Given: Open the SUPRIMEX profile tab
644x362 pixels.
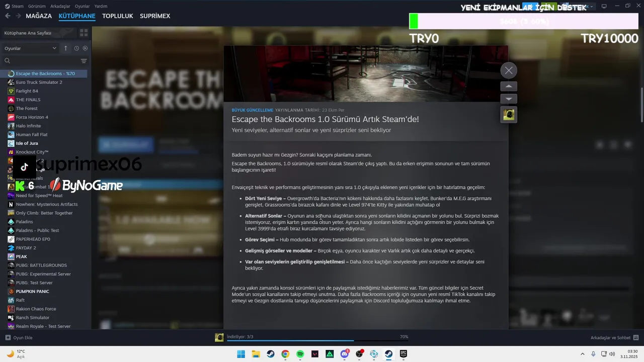Looking at the screenshot, I should [155, 16].
